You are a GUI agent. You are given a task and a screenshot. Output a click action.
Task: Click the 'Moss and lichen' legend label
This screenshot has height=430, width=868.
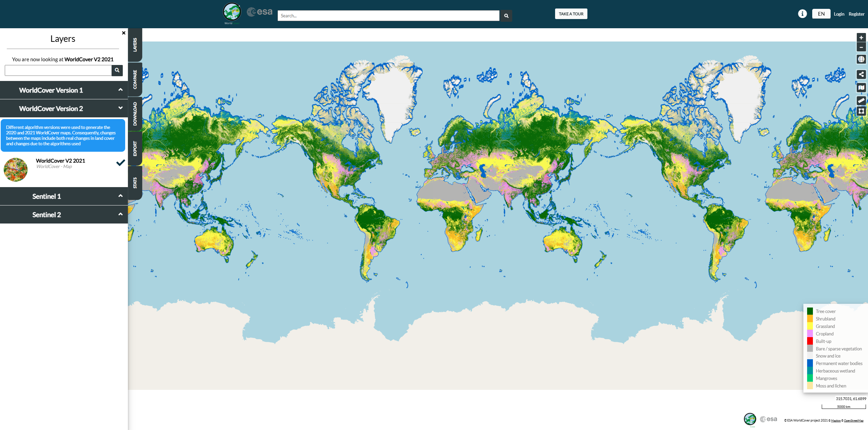click(x=831, y=386)
